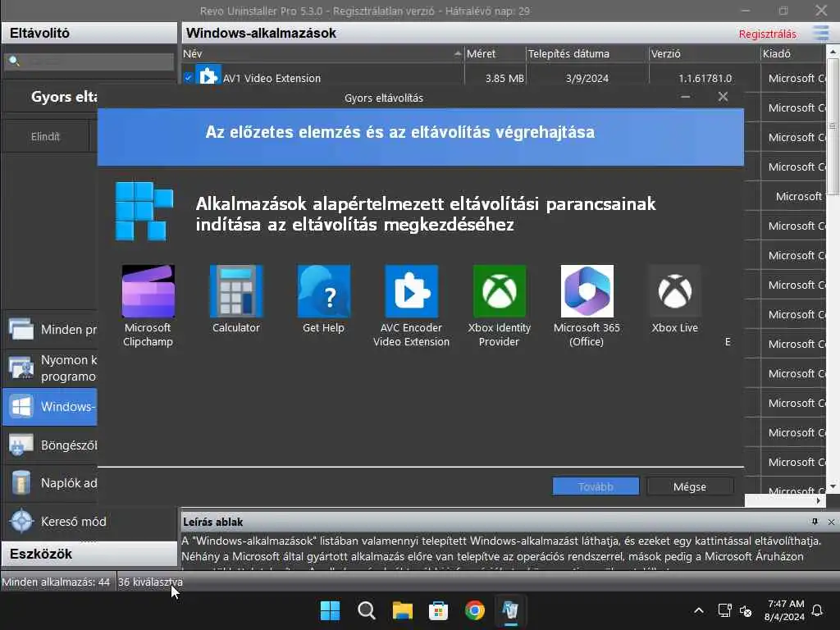Open the Minden programok sidebar item
Image resolution: width=840 pixels, height=630 pixels.
tap(50, 329)
